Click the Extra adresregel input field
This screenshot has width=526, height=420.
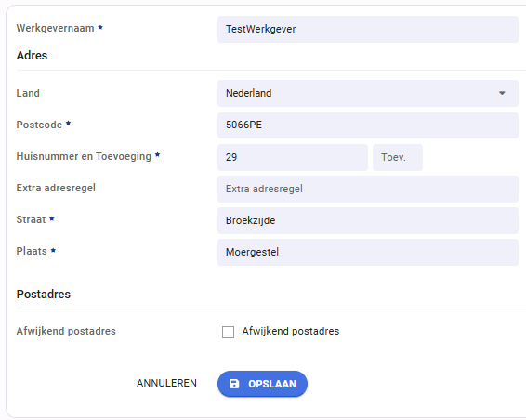[368, 189]
